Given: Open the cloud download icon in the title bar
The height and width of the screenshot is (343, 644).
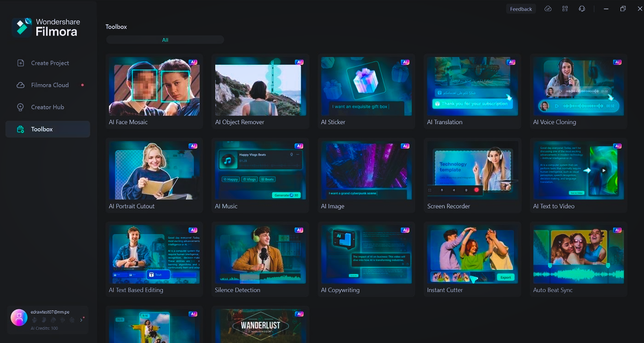Looking at the screenshot, I should click(x=548, y=9).
